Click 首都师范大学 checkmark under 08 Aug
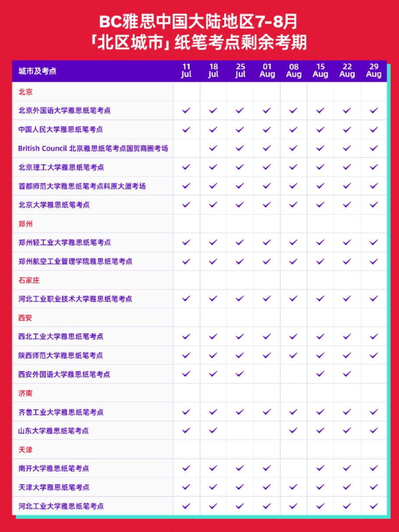The width and height of the screenshot is (399, 532). click(293, 186)
